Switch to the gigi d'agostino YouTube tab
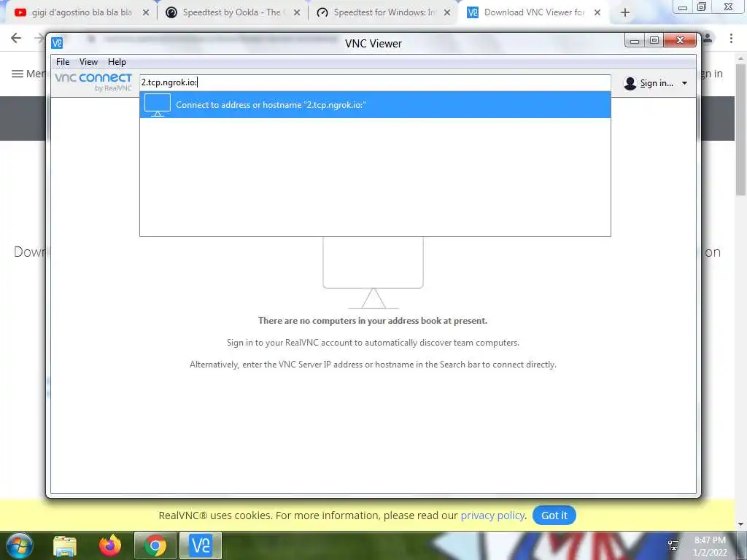Viewport: 747px width, 560px height. click(82, 12)
